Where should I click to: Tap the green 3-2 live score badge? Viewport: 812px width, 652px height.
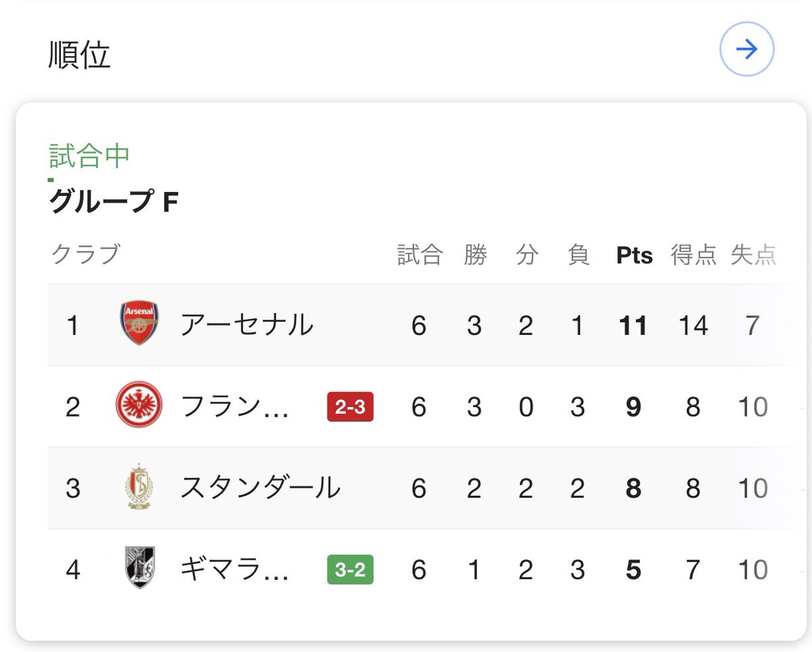[x=350, y=569]
